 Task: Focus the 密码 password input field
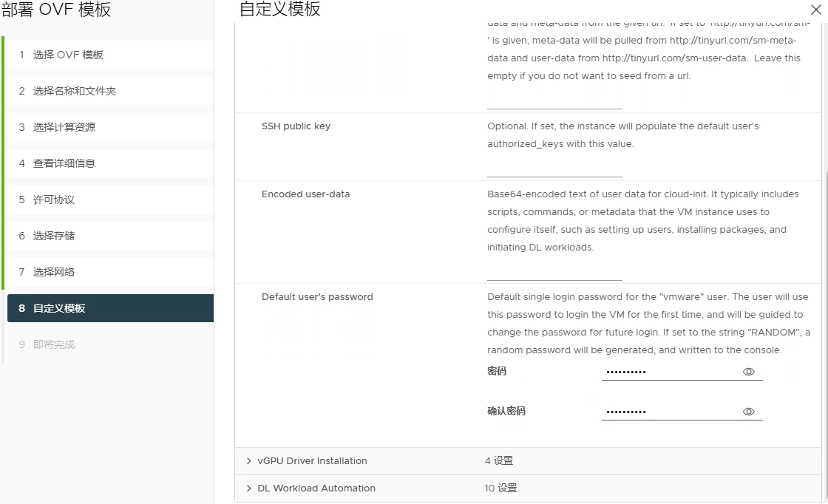click(x=669, y=372)
